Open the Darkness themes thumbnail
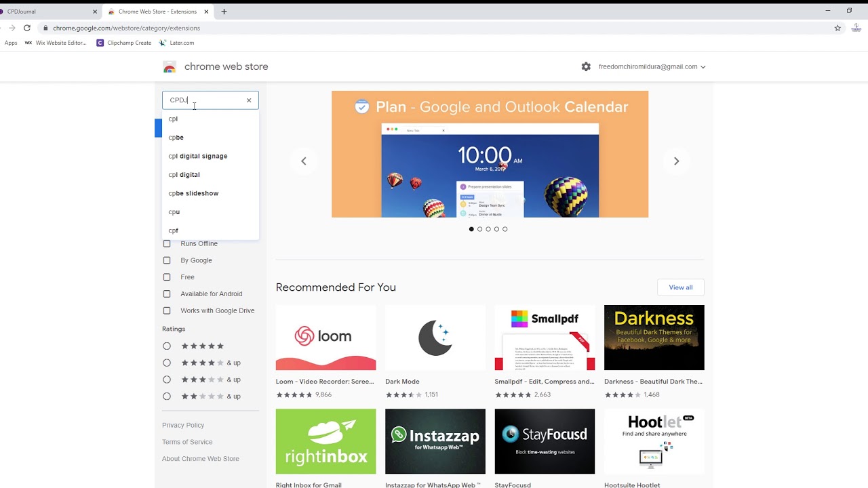Viewport: 868px width, 488px height. [654, 338]
